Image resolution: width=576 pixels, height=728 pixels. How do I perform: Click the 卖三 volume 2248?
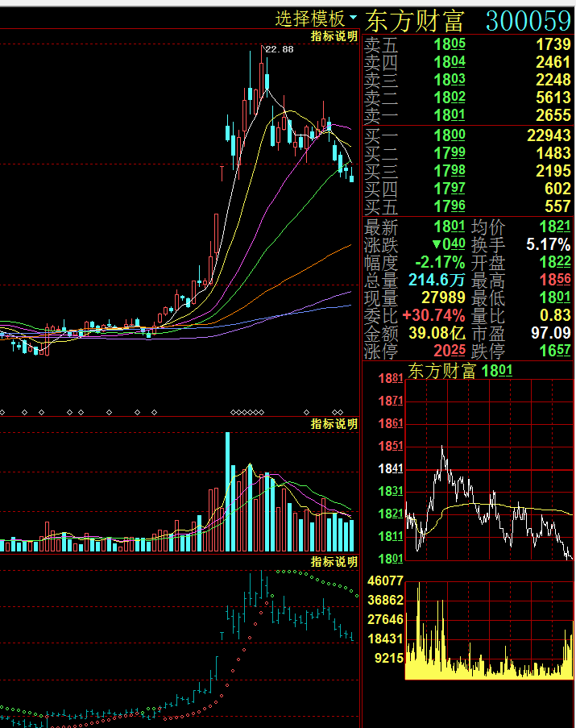click(x=553, y=80)
